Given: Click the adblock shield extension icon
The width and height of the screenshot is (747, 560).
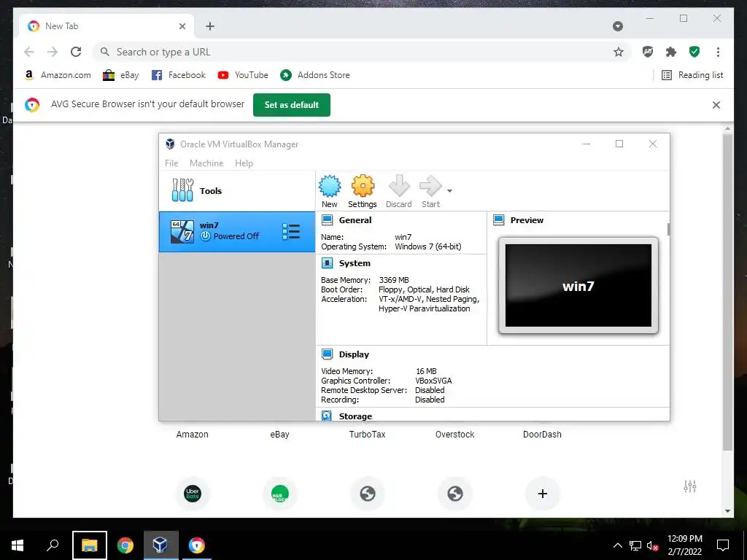Looking at the screenshot, I should click(x=648, y=52).
